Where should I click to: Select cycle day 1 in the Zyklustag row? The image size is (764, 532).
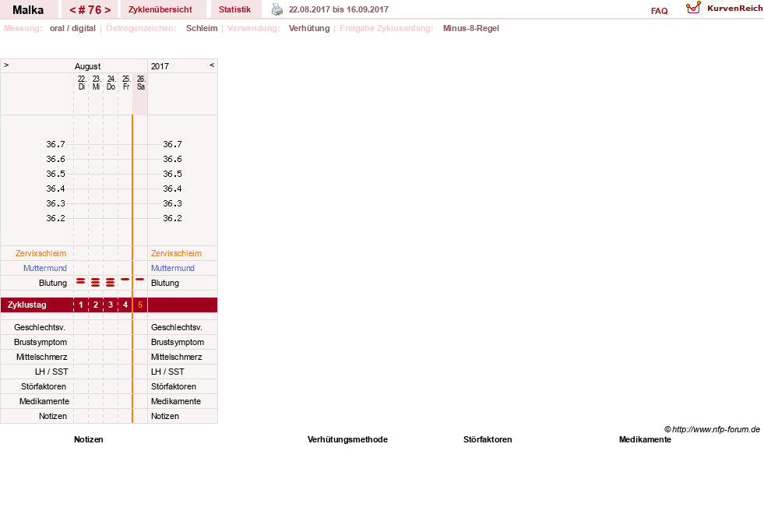[x=81, y=305]
